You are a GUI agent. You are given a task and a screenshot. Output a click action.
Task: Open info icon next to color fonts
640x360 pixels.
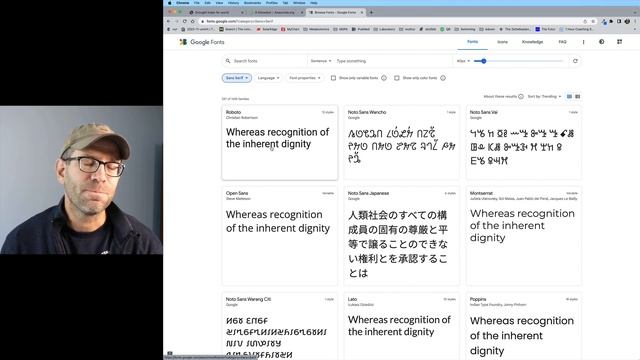[x=443, y=78]
